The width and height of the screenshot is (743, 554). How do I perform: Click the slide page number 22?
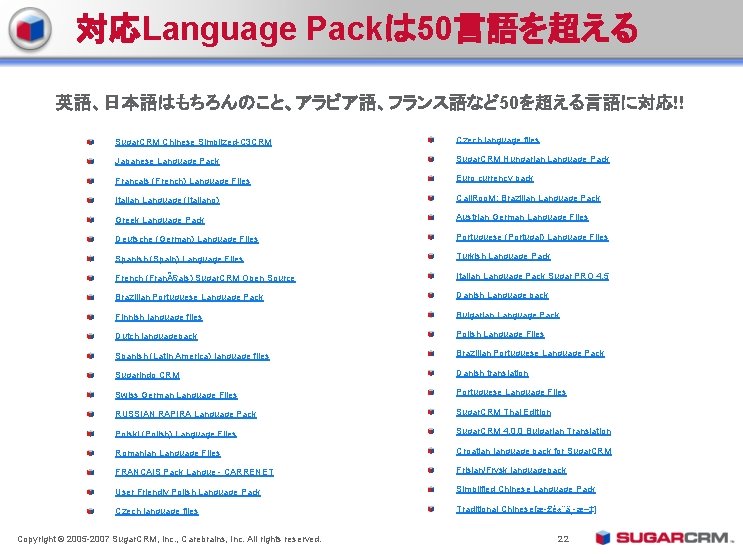click(x=562, y=539)
